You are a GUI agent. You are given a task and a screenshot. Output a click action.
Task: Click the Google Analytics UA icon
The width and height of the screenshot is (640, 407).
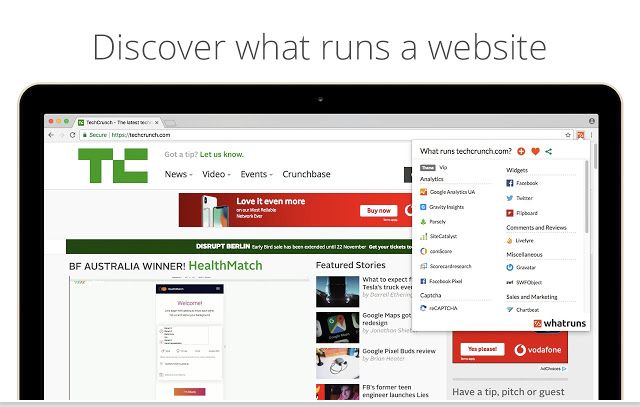[424, 192]
